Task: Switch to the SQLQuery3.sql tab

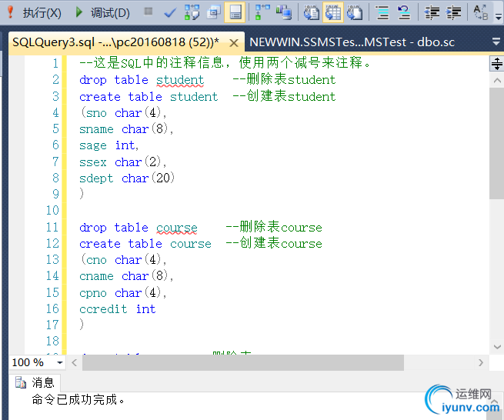Action: (115, 42)
